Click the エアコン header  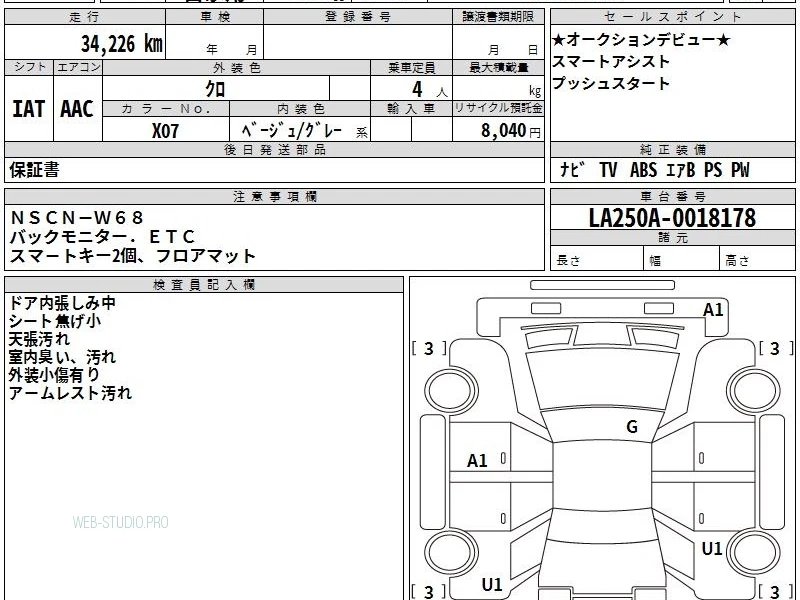point(78,67)
